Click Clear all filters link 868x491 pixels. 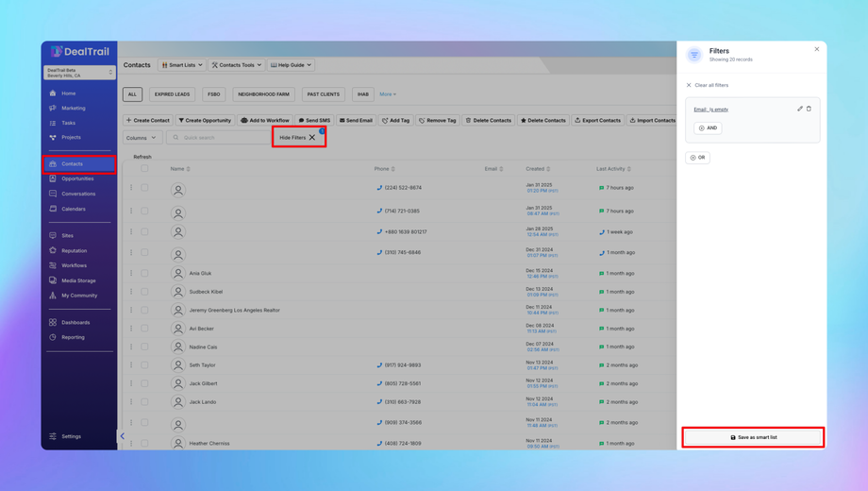[x=710, y=85]
